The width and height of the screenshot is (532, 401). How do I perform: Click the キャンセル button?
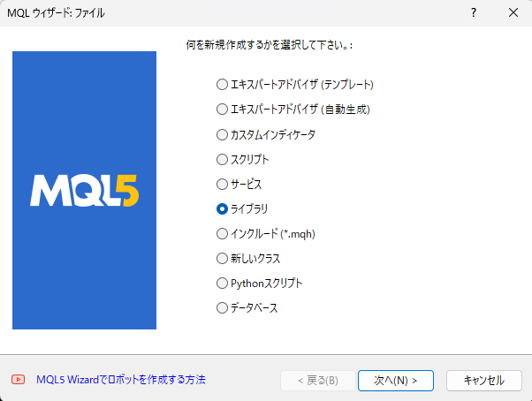coord(483,381)
